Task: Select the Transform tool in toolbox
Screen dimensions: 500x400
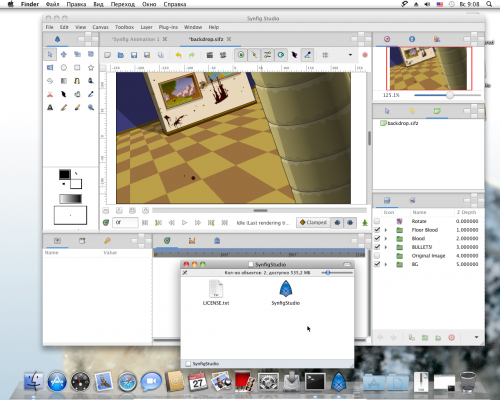Action: (x=50, y=54)
